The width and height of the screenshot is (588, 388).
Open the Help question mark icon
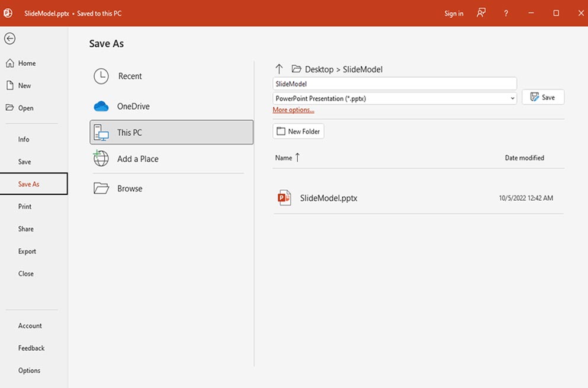(x=506, y=14)
